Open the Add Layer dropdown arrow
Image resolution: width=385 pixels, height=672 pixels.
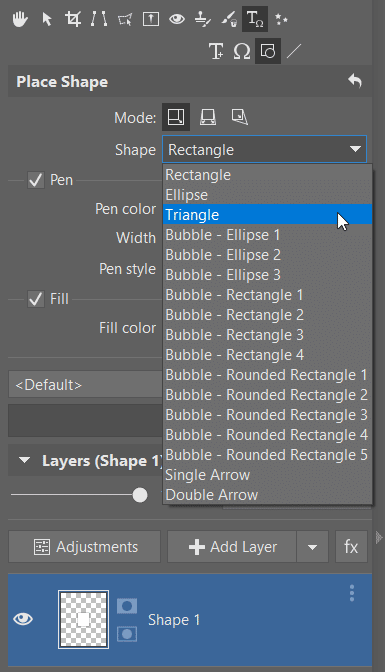coord(313,547)
